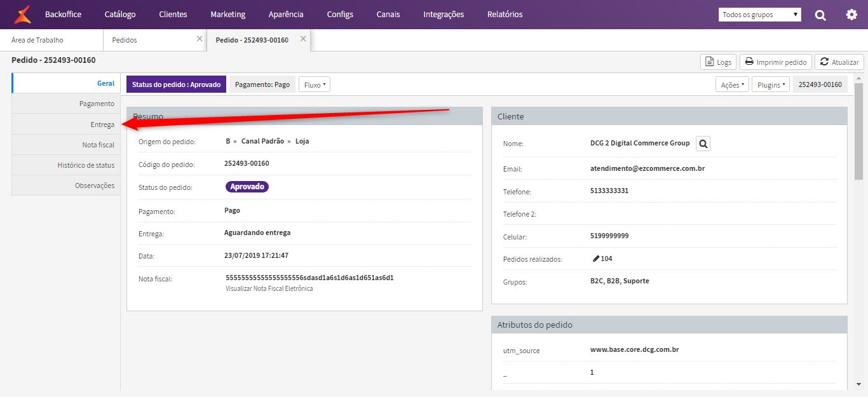
Task: Click the customer email atendimento@ezcommerce.com.br
Action: click(648, 169)
